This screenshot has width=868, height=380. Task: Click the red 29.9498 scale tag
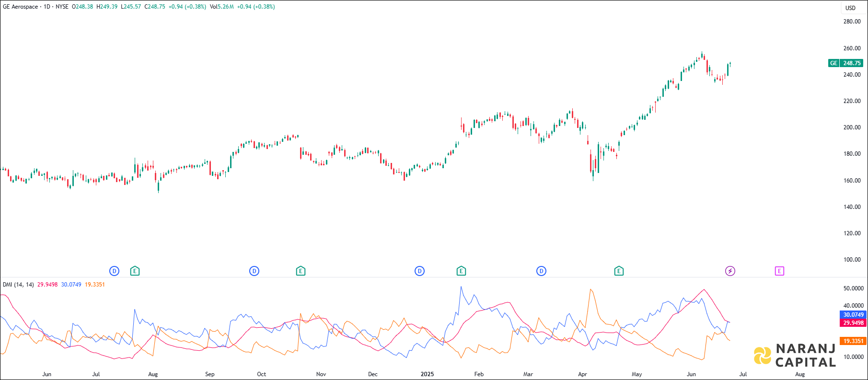click(x=853, y=323)
